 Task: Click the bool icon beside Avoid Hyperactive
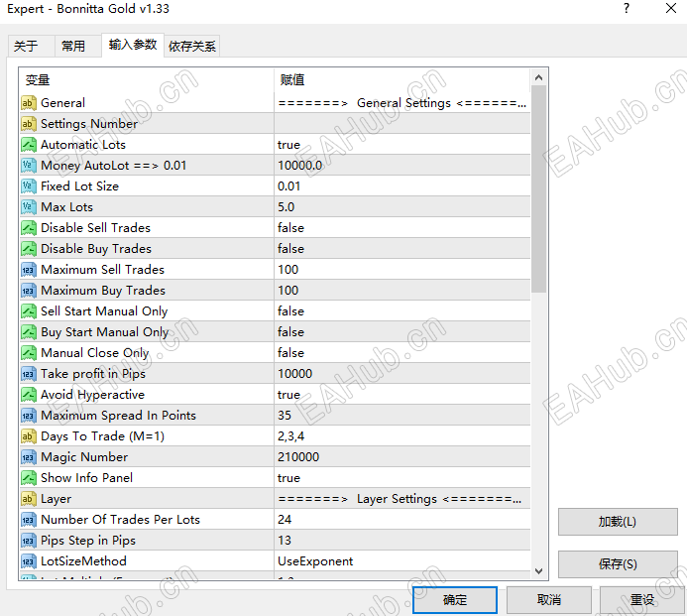tap(29, 395)
